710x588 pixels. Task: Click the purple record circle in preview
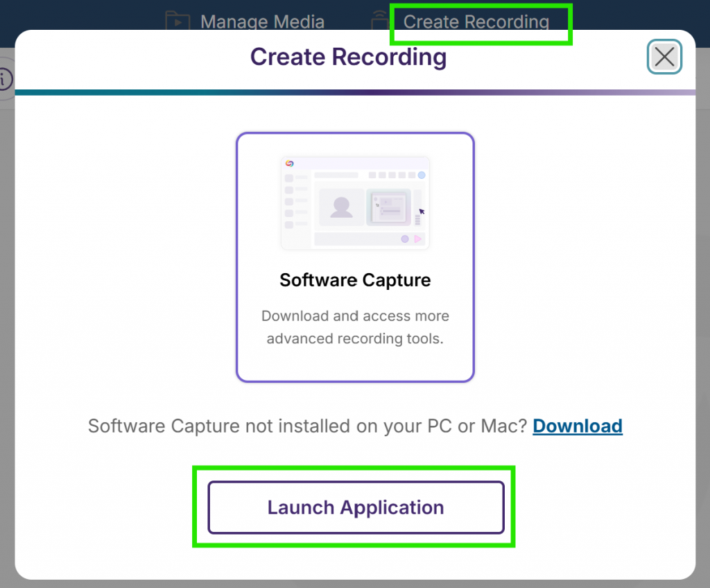tap(405, 239)
